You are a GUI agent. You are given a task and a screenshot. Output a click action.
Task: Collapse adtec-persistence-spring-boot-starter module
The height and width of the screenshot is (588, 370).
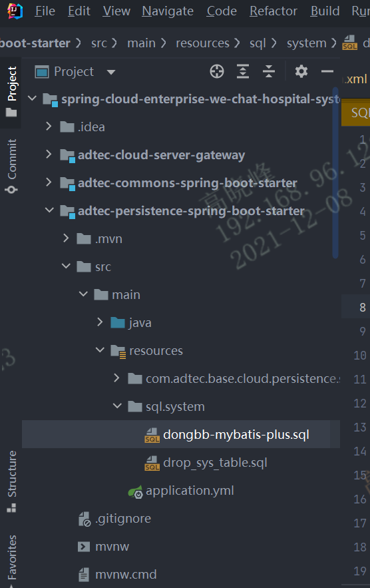click(49, 210)
